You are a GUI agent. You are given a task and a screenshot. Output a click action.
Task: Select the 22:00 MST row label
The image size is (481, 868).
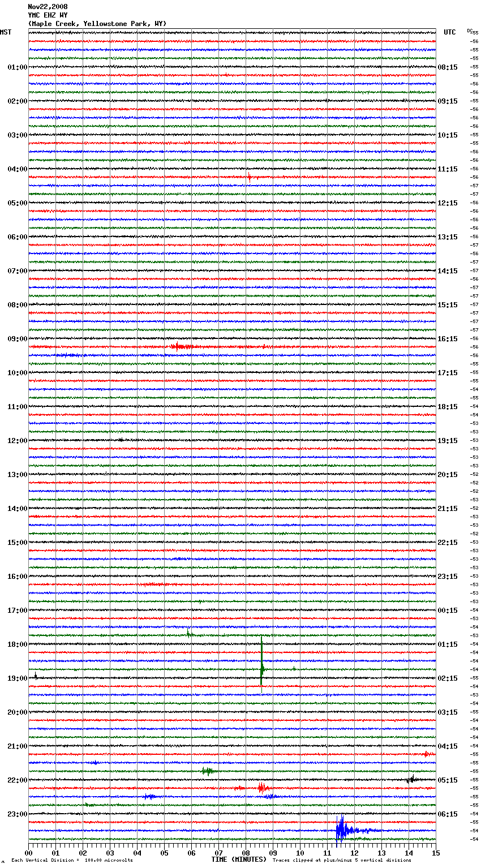click(x=17, y=780)
